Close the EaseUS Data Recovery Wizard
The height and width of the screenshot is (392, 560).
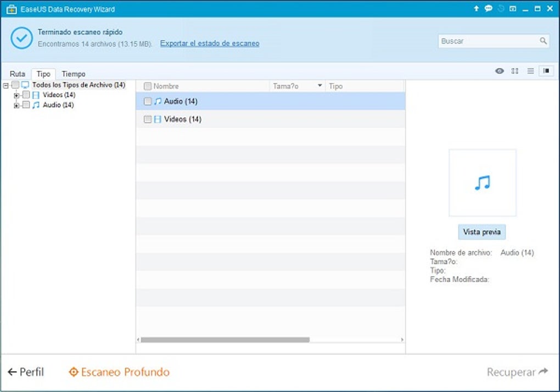[550, 9]
